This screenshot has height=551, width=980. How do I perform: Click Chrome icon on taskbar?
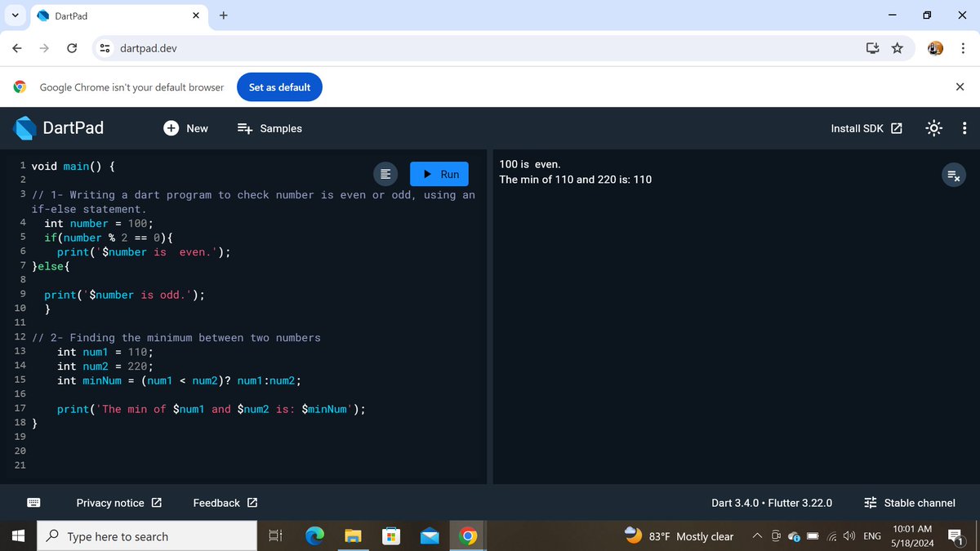[x=468, y=536]
